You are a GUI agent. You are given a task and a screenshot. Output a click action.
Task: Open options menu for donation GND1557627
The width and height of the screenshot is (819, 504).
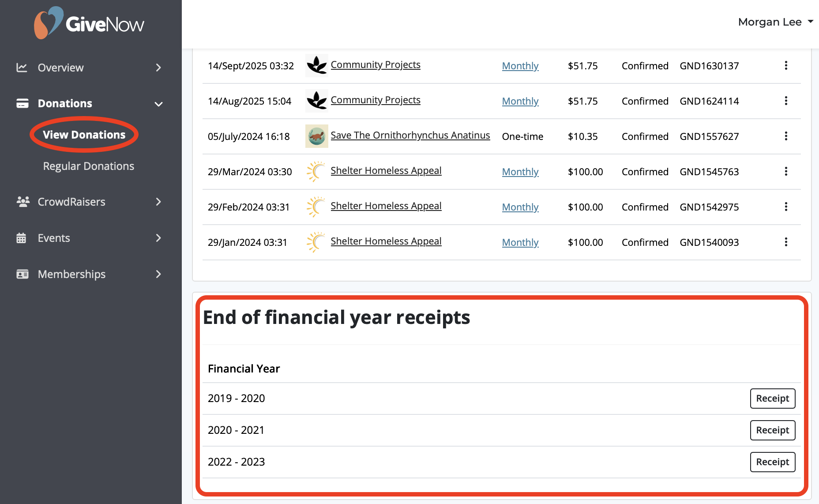pos(786,136)
